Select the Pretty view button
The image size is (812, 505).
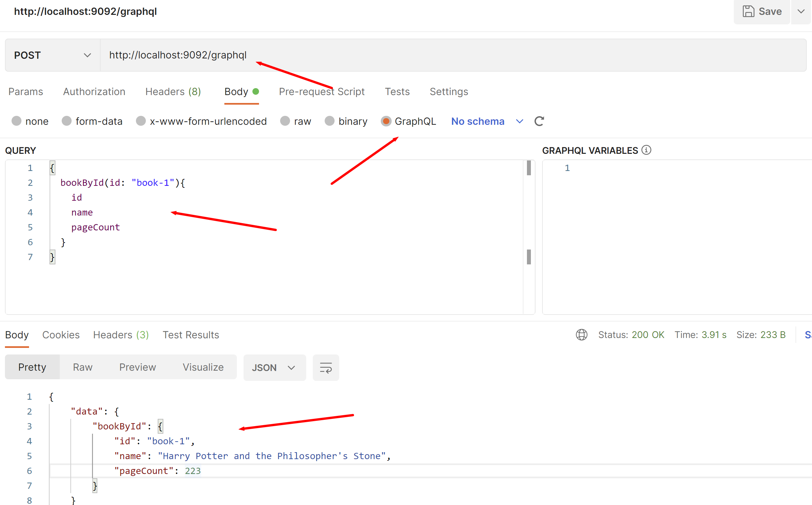(32, 367)
